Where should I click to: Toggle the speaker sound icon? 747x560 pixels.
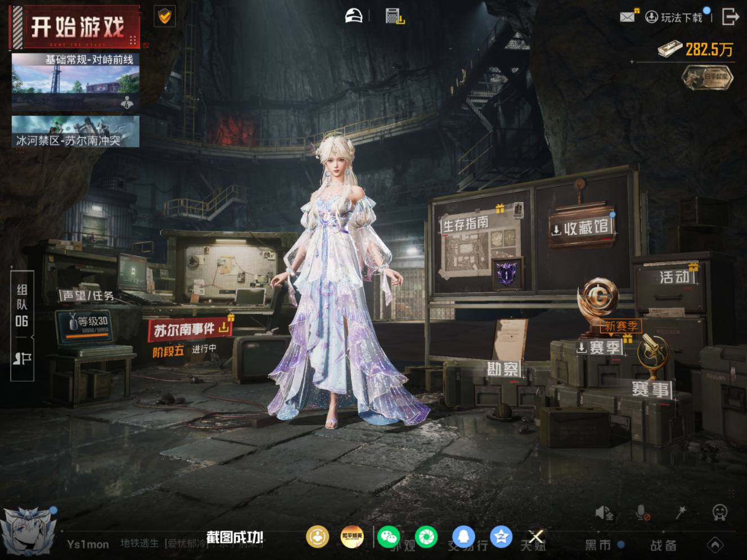coord(604,512)
